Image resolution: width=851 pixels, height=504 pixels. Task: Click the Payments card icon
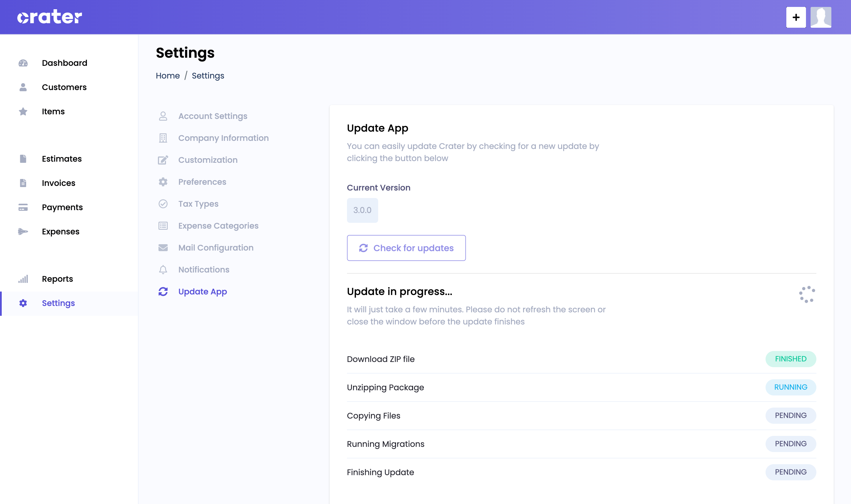[x=23, y=207]
